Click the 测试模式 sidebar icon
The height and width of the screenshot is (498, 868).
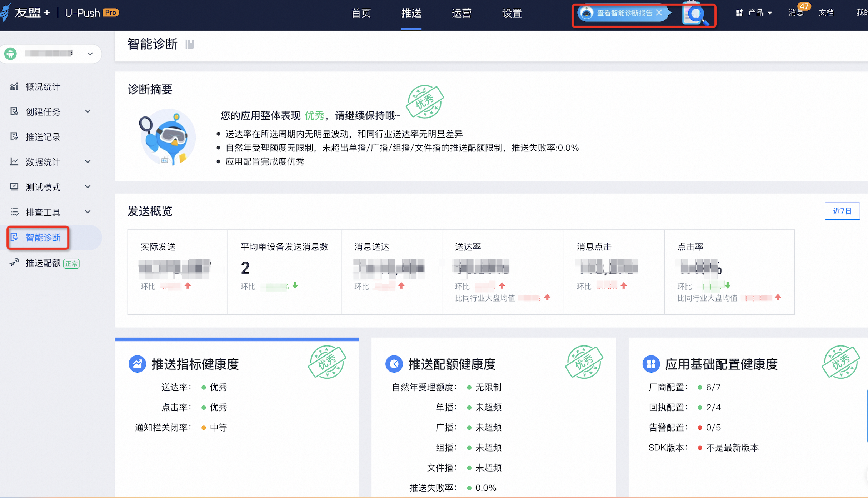tap(14, 187)
